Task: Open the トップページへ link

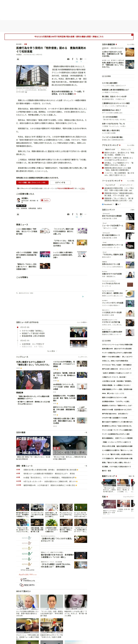Action: (83, 357)
